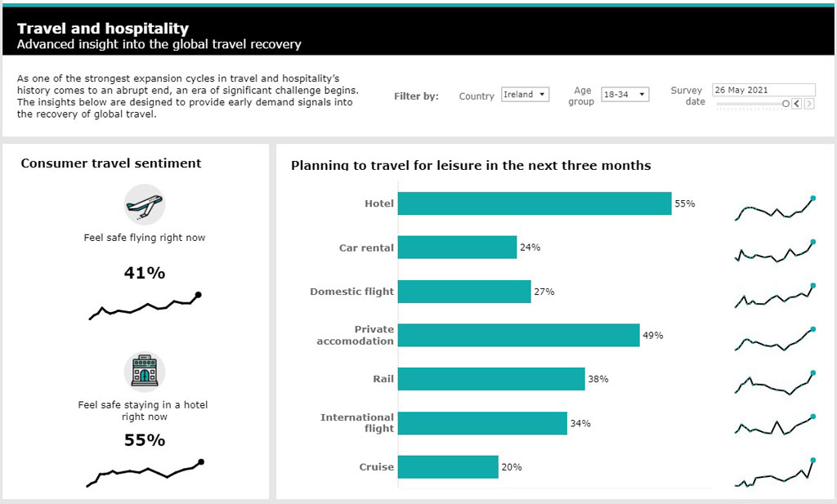The image size is (837, 504).
Task: Click the hotel building icon
Action: tap(145, 372)
